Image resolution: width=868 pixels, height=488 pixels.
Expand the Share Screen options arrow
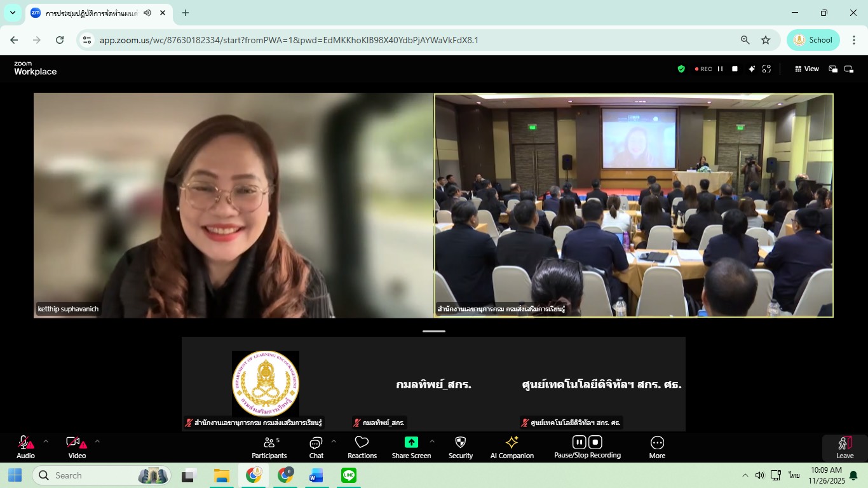point(432,440)
